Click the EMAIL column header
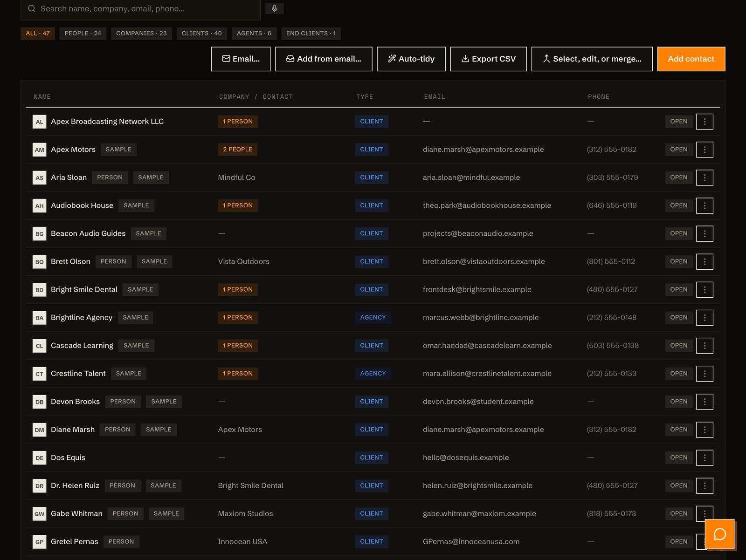This screenshot has width=746, height=560. 435,97
